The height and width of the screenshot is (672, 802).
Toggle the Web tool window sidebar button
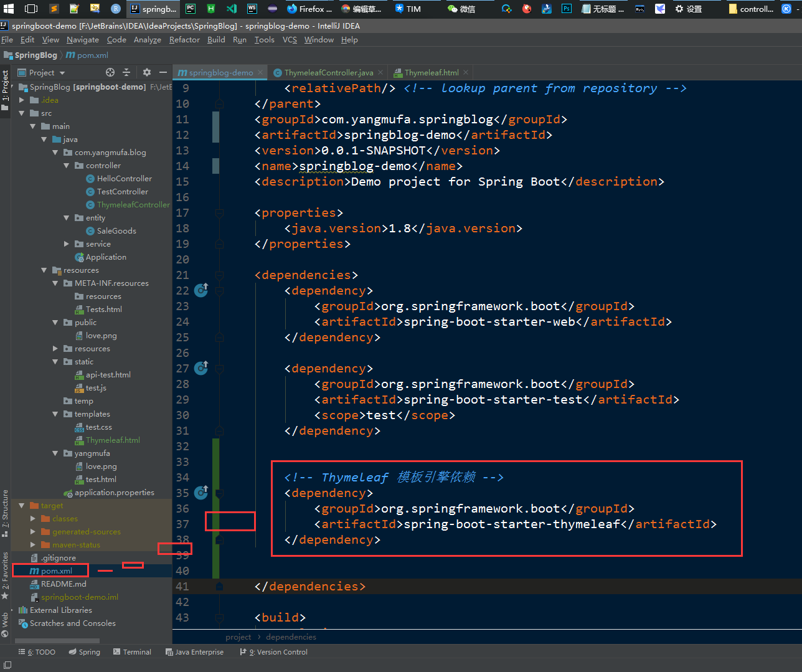[x=5, y=623]
